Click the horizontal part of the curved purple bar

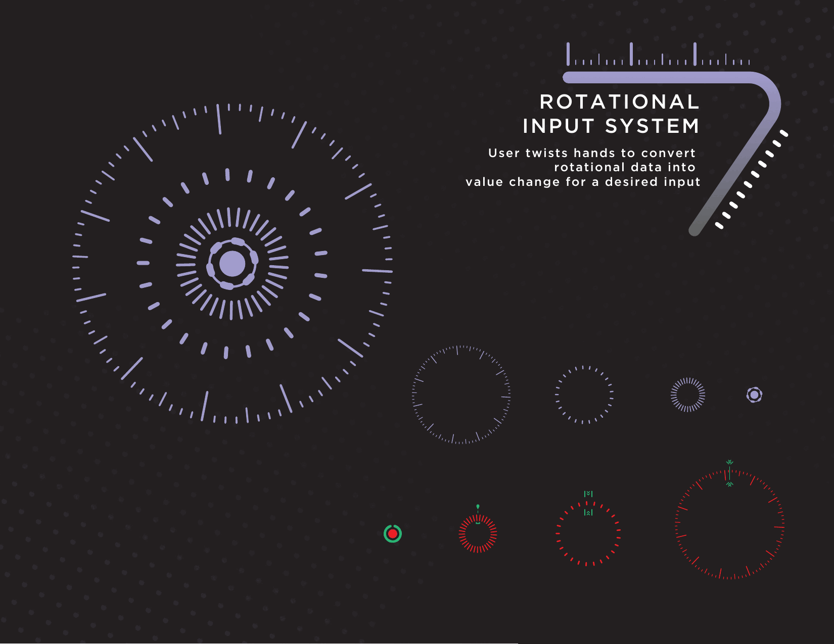coord(657,77)
